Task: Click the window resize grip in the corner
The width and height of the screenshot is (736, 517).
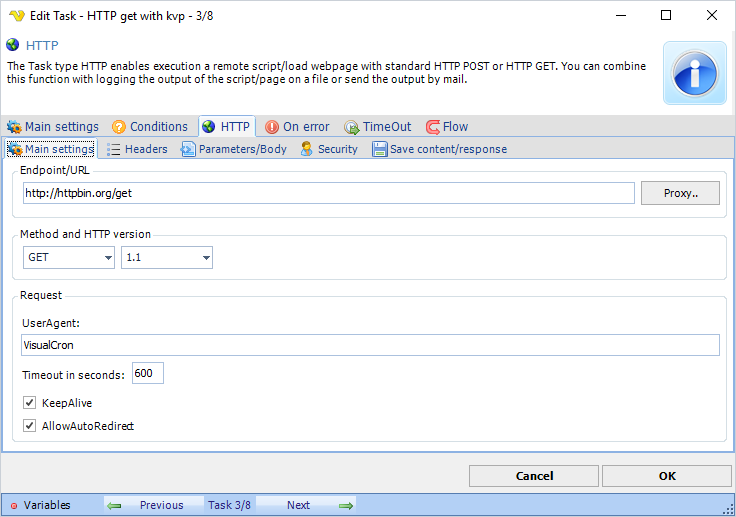Action: 728,509
